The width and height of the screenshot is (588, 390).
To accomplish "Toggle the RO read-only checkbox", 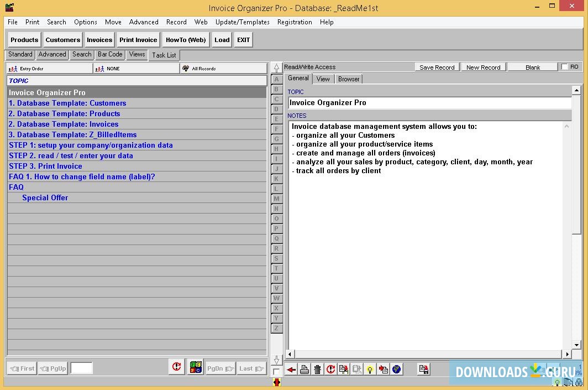I will click(x=564, y=67).
